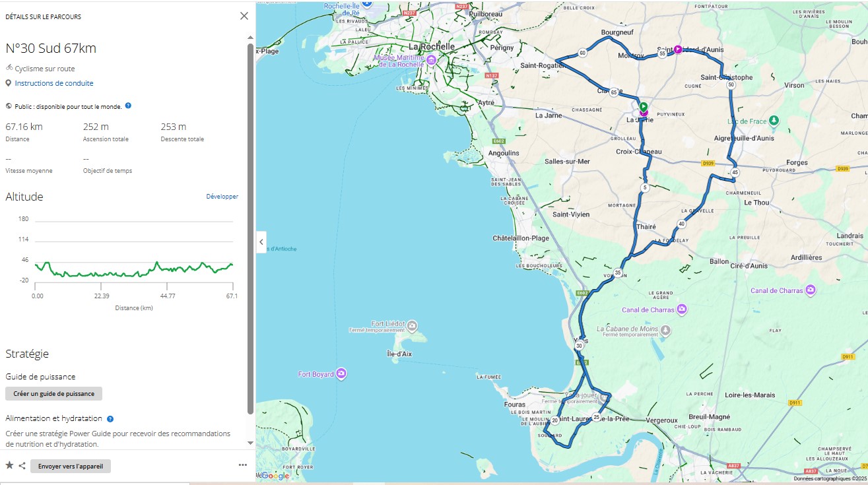The width and height of the screenshot is (868, 485).
Task: Expand the Altitude chart with Développer
Action: coord(222,197)
